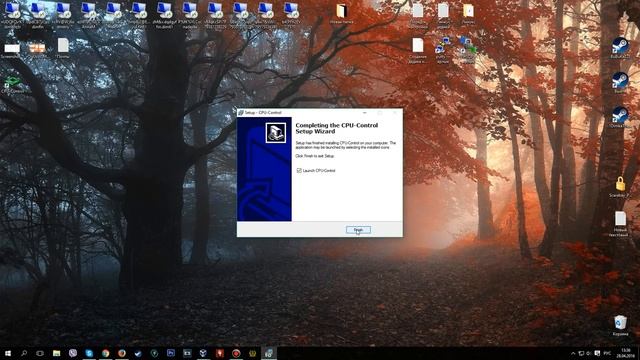The height and width of the screenshot is (360, 640).
Task: Close the Setup - CPU-Control dialog
Action: [x=395, y=113]
